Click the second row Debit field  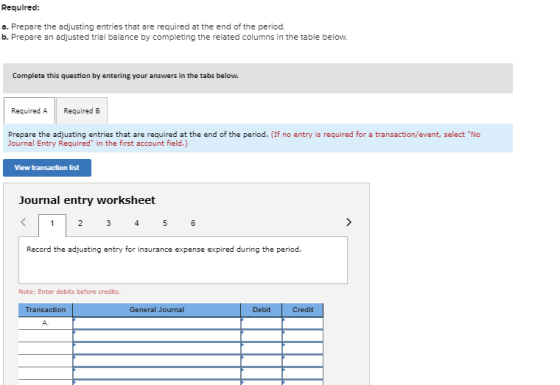pos(261,336)
